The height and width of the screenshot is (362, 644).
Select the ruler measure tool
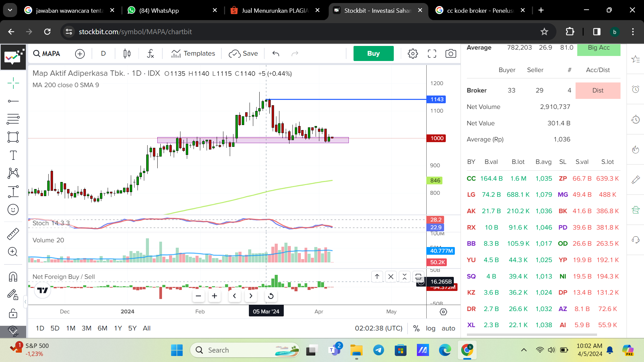pos(13,234)
